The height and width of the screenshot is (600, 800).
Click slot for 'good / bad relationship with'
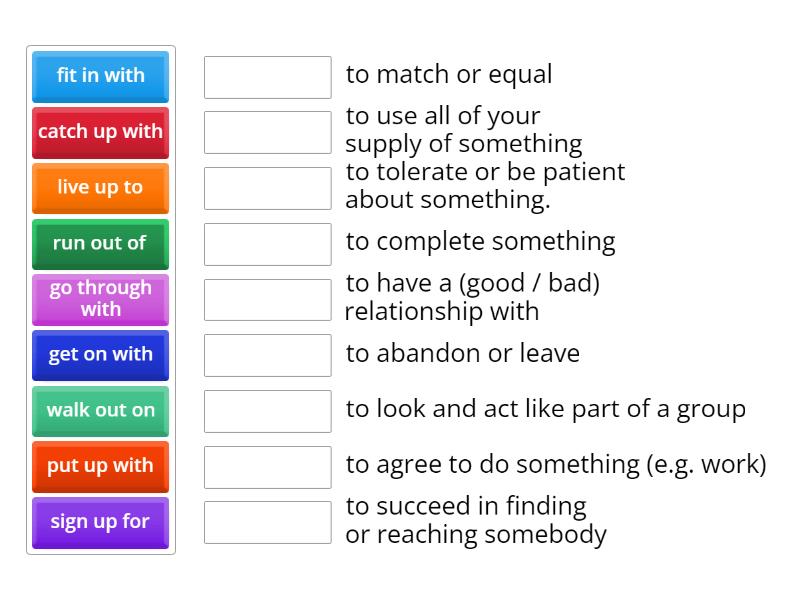(x=267, y=300)
